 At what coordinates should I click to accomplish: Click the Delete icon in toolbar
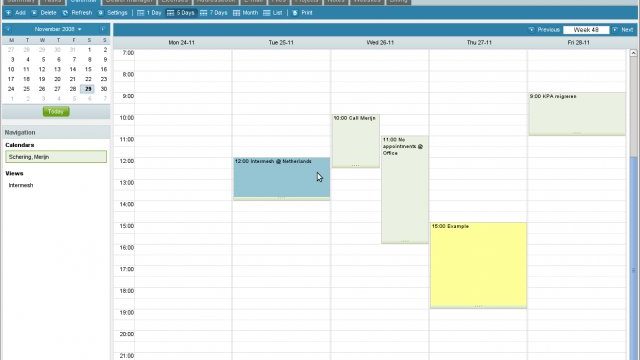click(34, 13)
